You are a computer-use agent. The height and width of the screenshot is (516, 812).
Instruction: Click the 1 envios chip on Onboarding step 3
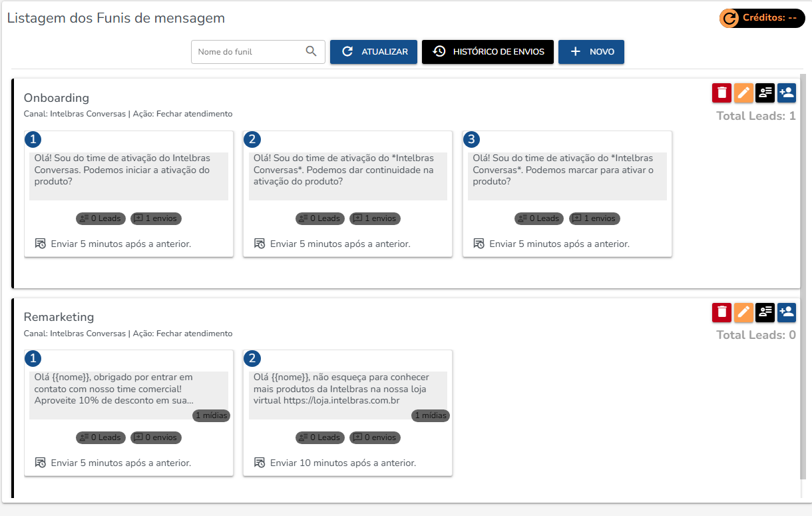pos(594,218)
